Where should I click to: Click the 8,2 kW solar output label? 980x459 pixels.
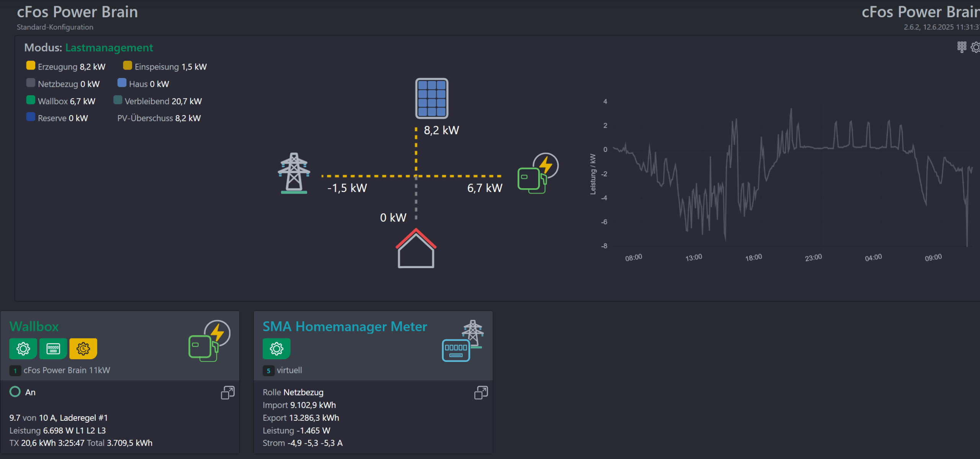coord(441,130)
